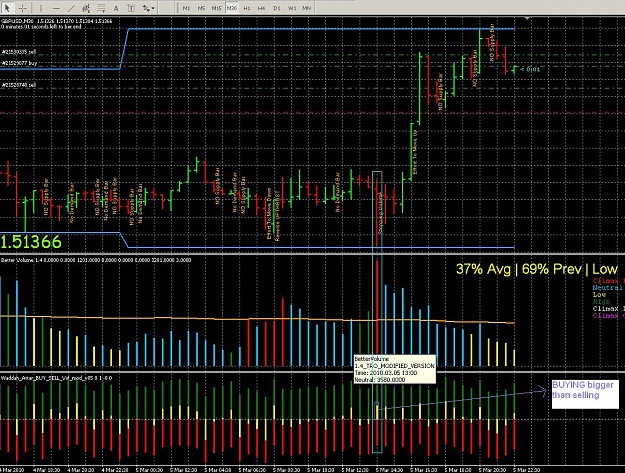This screenshot has width=625, height=473.
Task: Select the cursor arrow tool
Action: tap(7, 8)
